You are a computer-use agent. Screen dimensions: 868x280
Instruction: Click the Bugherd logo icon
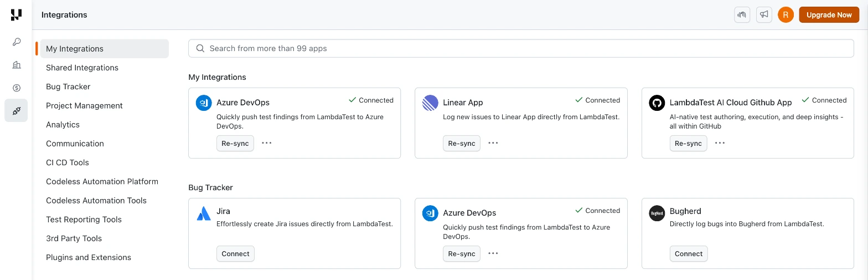tap(657, 213)
